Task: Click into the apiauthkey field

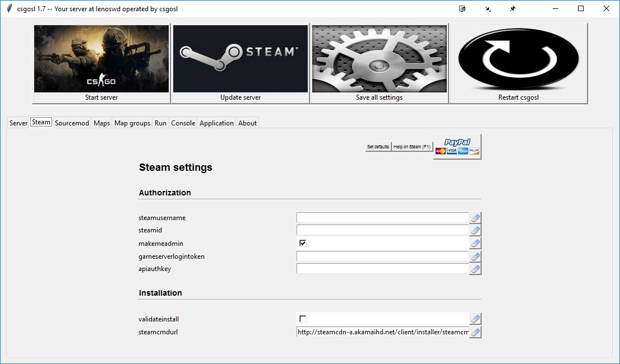Action: click(382, 269)
